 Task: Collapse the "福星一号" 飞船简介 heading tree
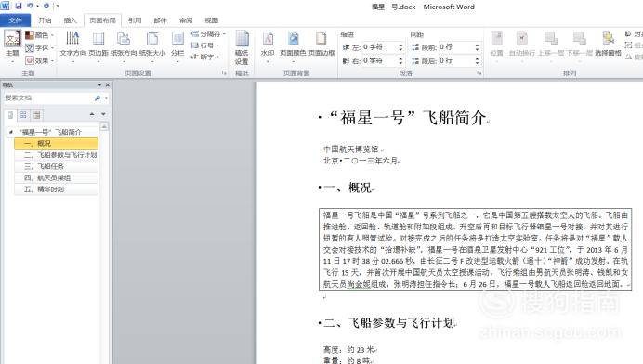coord(10,132)
